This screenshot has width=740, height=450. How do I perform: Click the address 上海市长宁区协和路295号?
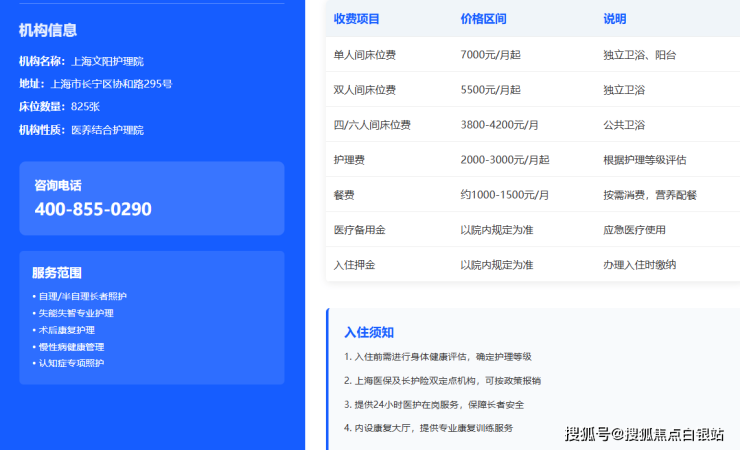click(111, 84)
